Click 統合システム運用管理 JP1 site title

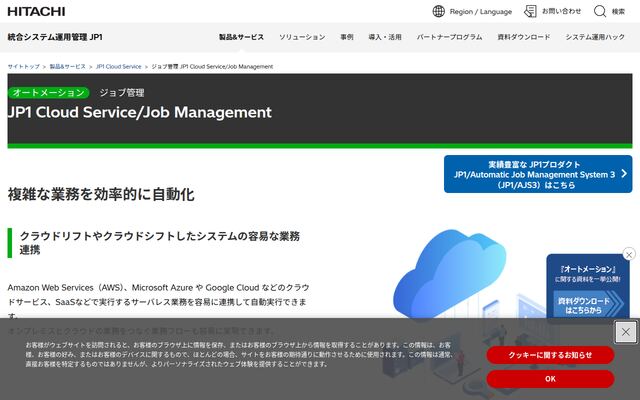coord(55,37)
